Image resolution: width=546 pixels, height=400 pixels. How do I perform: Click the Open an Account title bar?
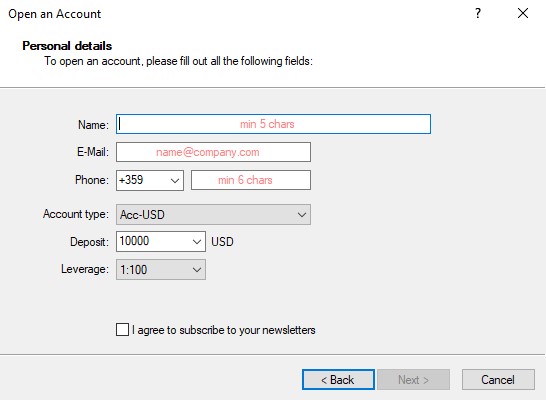(55, 14)
